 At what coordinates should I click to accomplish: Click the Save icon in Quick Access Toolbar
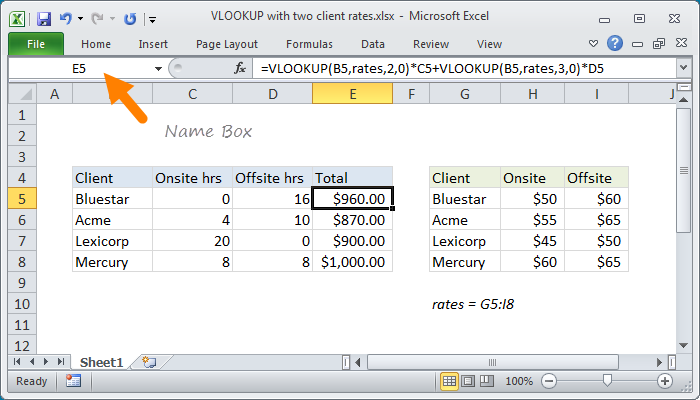tap(43, 19)
